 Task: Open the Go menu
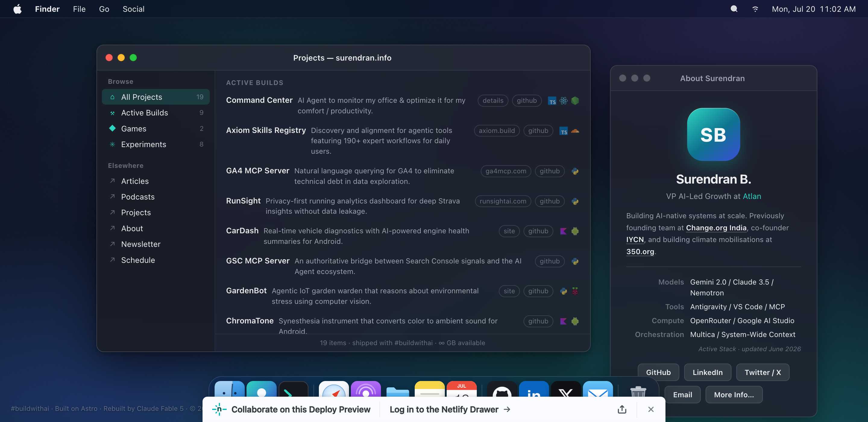coord(104,9)
